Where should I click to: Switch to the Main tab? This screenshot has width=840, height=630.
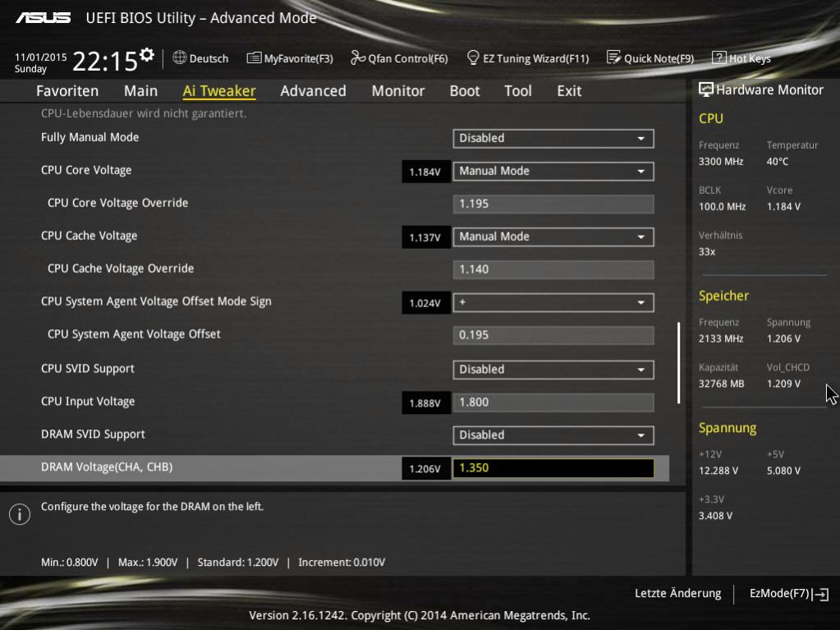pos(141,91)
